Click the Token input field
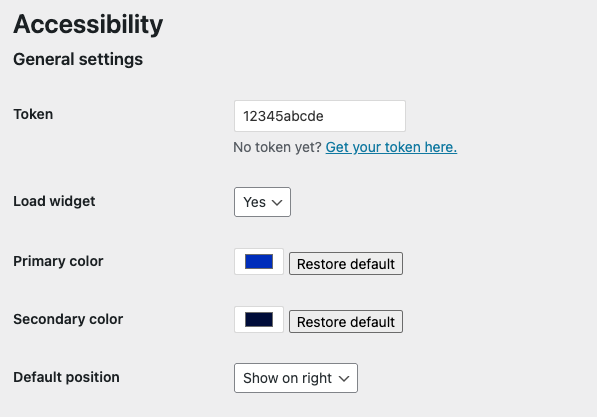Screen dimensions: 597x417 pos(320,116)
